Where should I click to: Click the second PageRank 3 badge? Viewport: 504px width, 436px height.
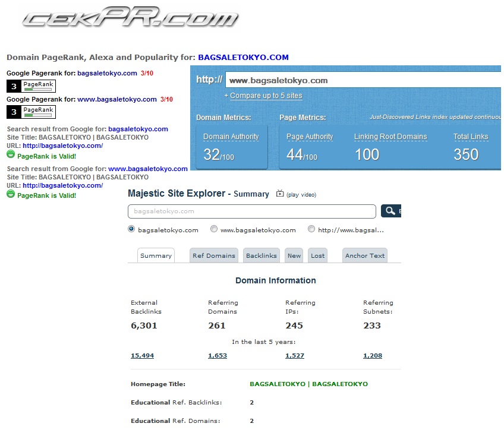pyautogui.click(x=31, y=112)
